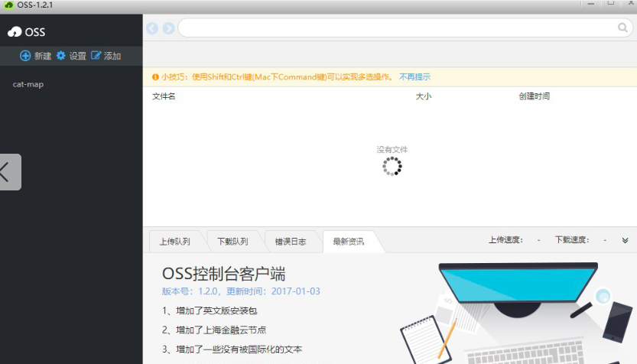Click the monitor illustration in news panel
Image resolution: width=637 pixels, height=364 pixels.
click(x=518, y=288)
